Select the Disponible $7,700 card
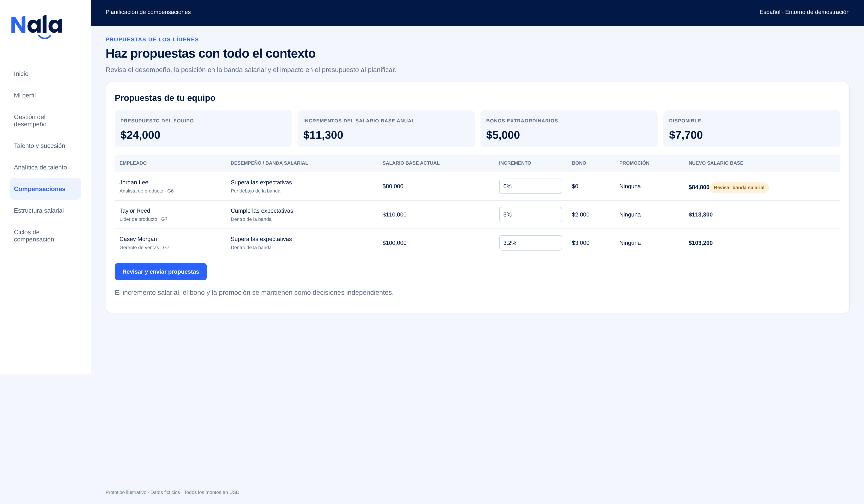The height and width of the screenshot is (504, 864). click(752, 129)
